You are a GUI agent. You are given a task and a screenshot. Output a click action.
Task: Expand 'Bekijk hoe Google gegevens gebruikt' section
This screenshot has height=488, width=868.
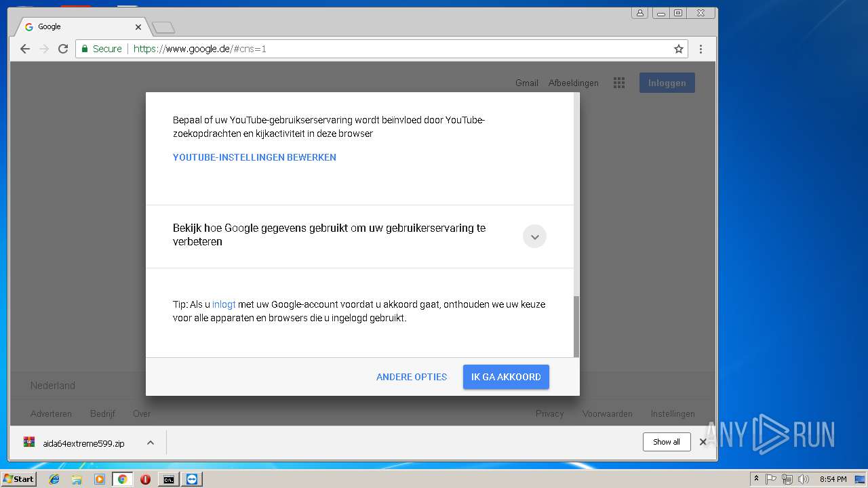pyautogui.click(x=534, y=237)
